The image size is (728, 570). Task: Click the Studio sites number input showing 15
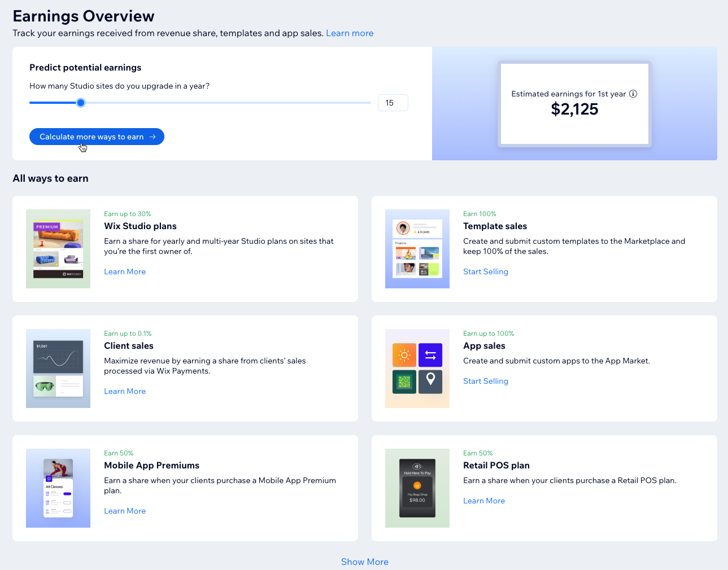393,103
